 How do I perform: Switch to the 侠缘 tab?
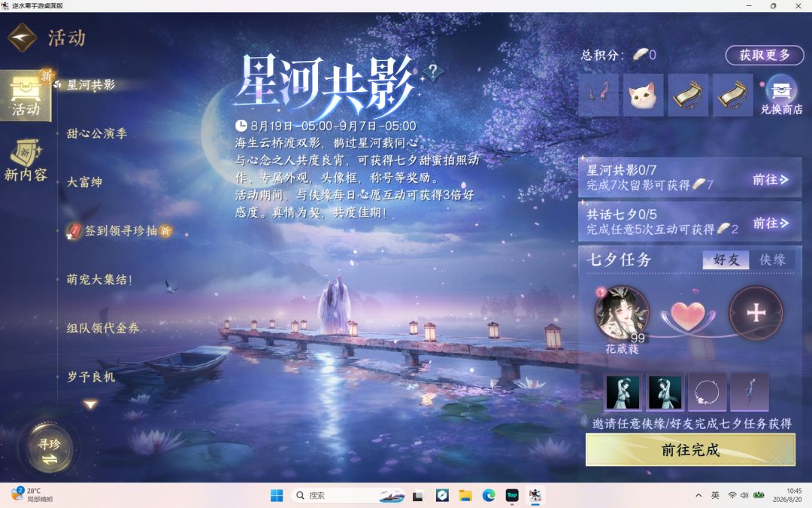pos(772,260)
